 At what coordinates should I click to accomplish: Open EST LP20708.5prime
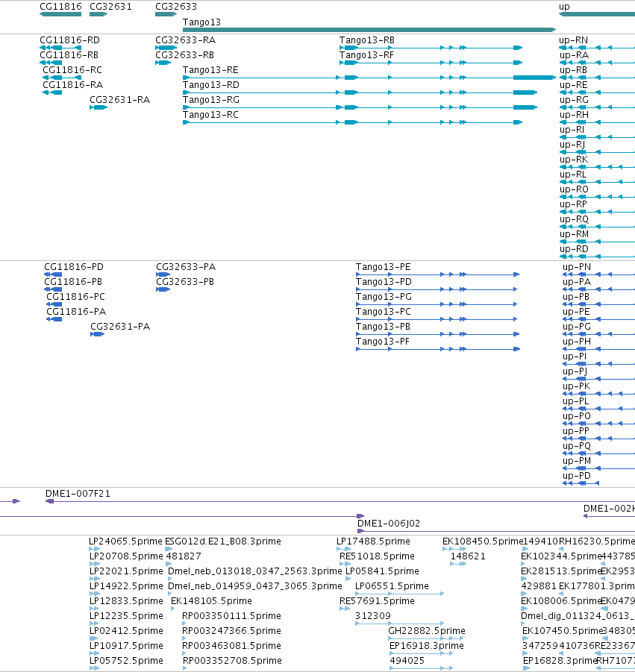click(126, 556)
